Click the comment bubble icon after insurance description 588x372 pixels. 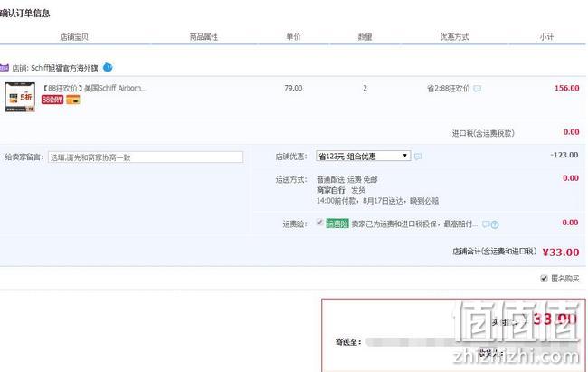[486, 224]
